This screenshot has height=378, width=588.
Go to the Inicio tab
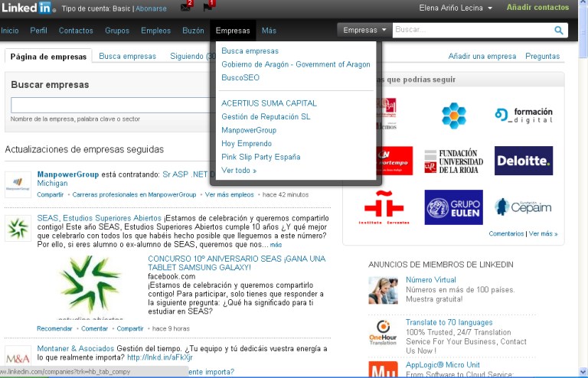9,31
